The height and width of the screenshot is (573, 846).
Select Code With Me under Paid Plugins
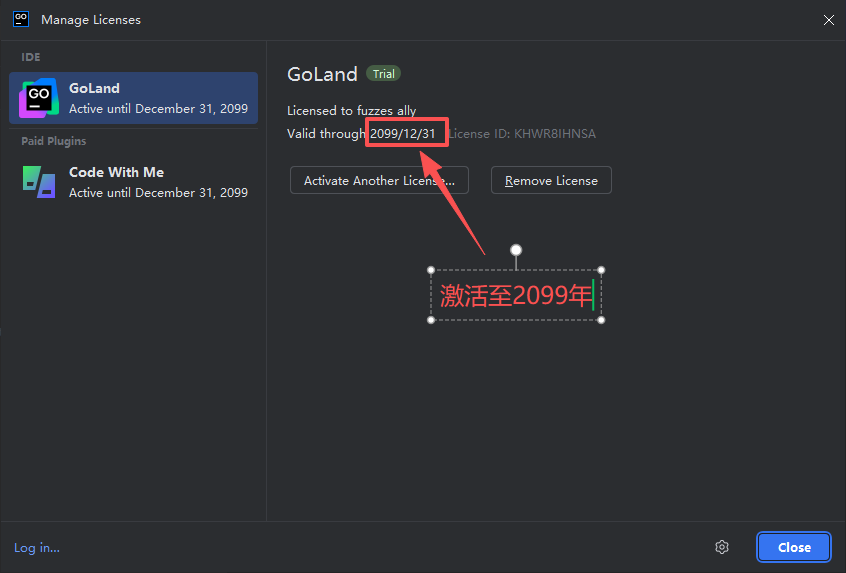click(133, 182)
